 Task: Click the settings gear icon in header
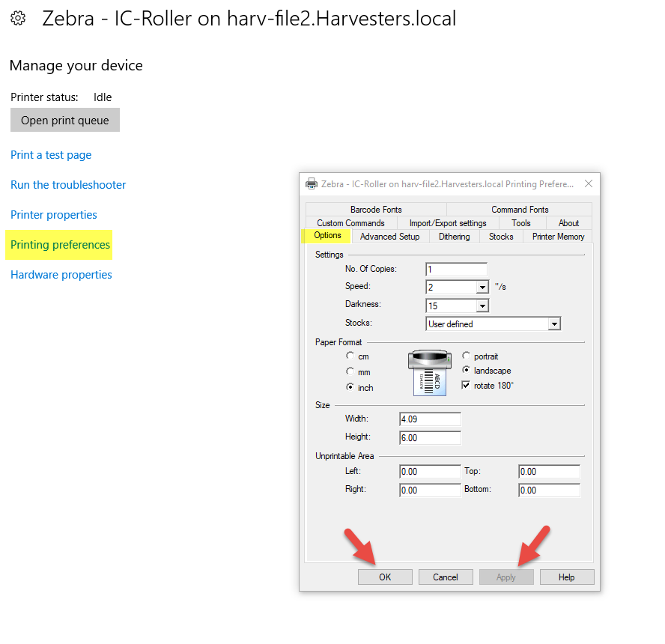18,19
